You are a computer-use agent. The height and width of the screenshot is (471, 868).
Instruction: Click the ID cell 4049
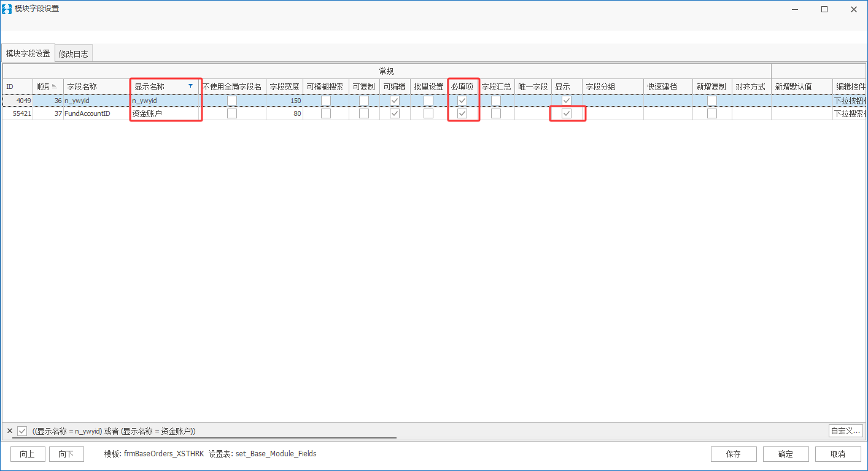click(x=17, y=101)
